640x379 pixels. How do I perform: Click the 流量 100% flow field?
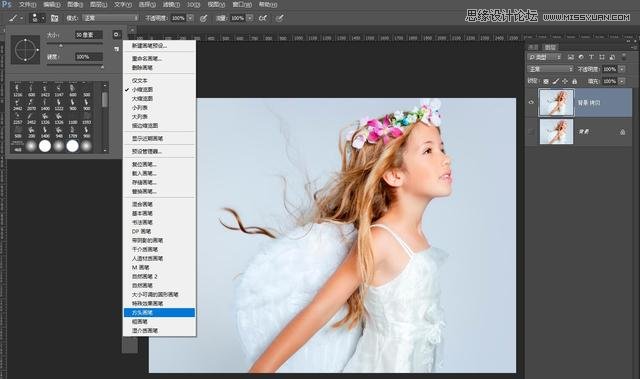coord(237,18)
